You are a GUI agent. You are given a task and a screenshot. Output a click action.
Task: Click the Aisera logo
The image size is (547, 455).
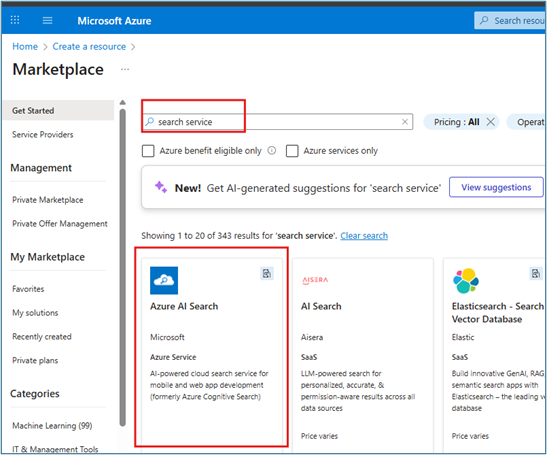[315, 280]
